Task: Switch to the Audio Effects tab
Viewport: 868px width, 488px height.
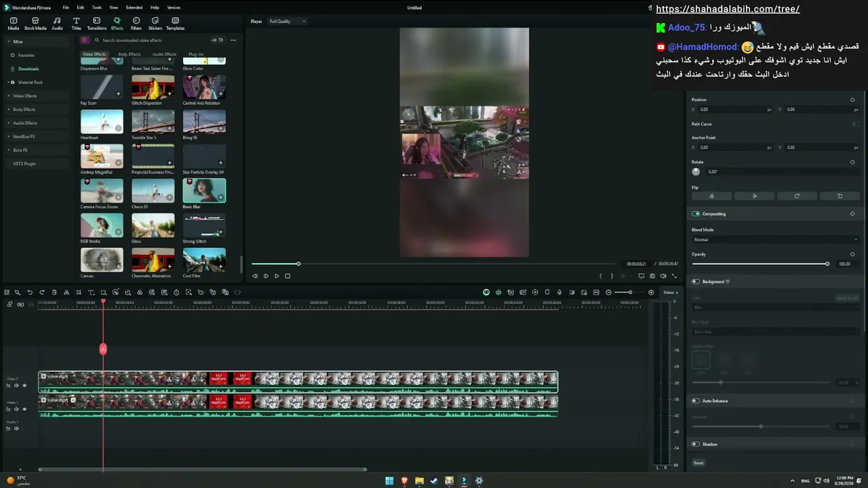Action: pyautogui.click(x=164, y=54)
